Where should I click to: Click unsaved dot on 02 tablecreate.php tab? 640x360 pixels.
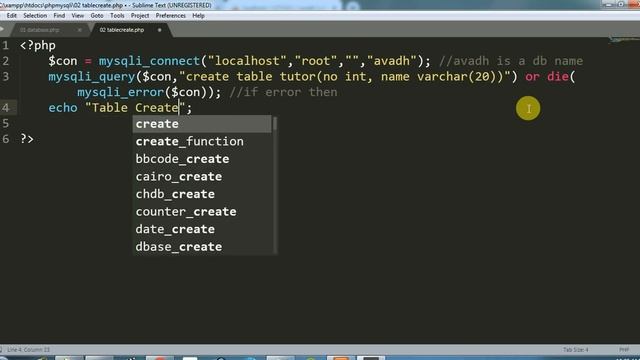(x=160, y=30)
